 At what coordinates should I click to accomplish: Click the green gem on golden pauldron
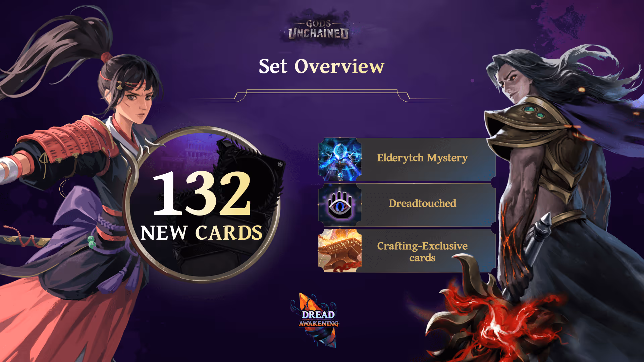529,109
